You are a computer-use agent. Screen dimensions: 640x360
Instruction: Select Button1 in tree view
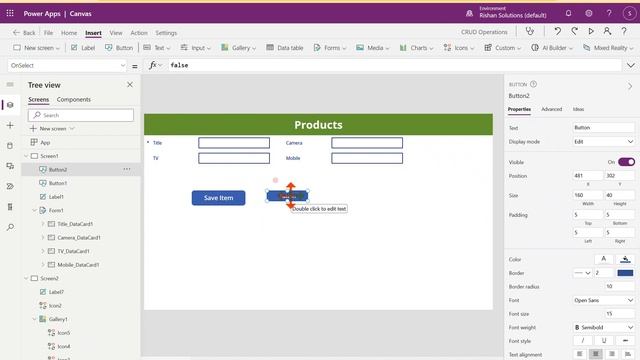pos(58,183)
